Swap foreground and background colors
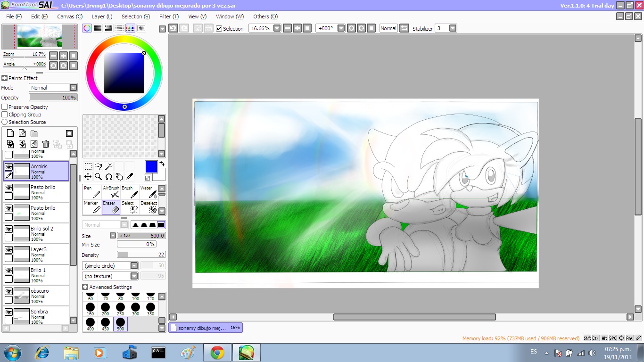644x362 pixels. pos(162,164)
